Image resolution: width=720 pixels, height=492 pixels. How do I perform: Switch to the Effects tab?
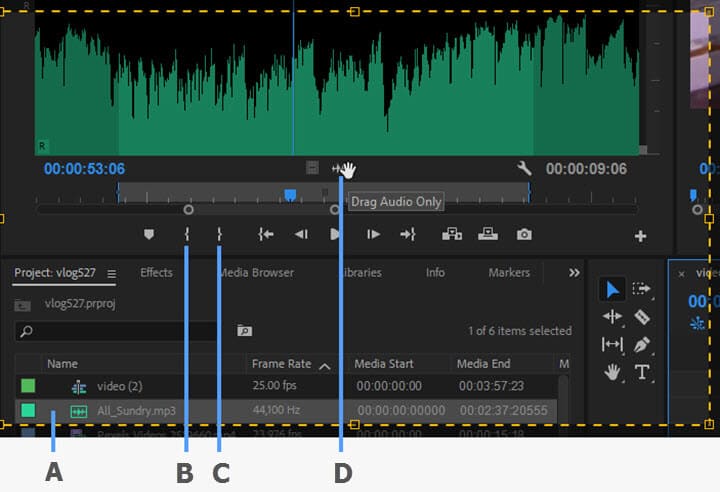click(x=156, y=273)
